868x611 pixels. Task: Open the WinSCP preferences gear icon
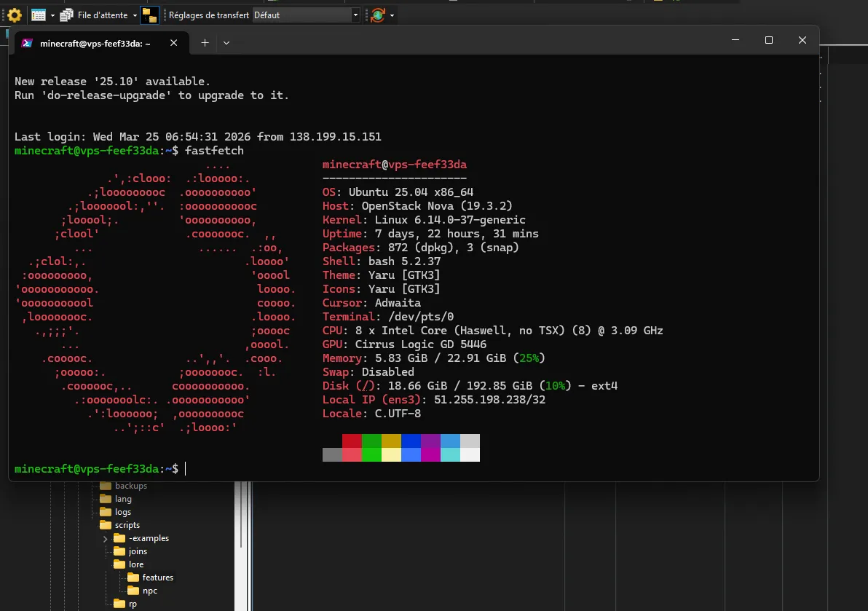click(14, 15)
